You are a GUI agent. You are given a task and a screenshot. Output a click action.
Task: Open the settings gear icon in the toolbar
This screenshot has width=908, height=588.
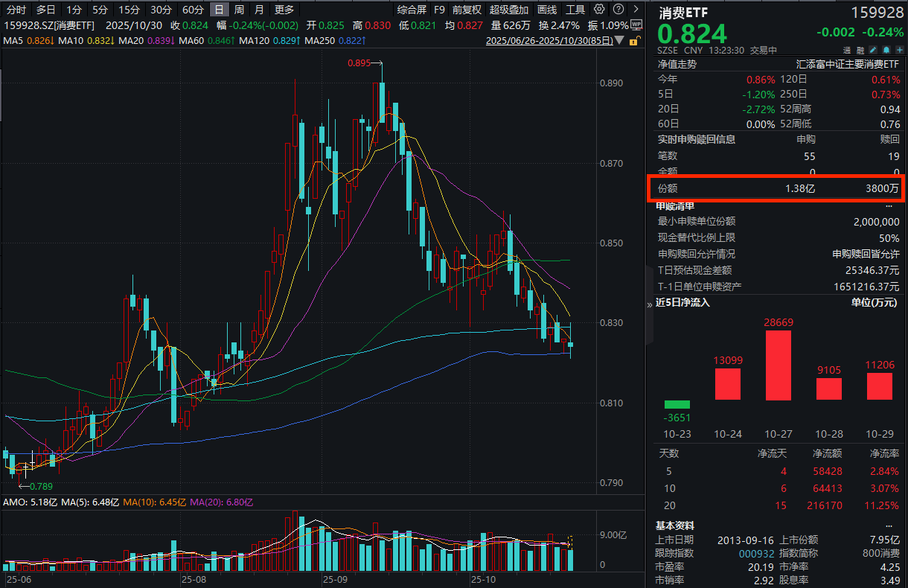(599, 9)
